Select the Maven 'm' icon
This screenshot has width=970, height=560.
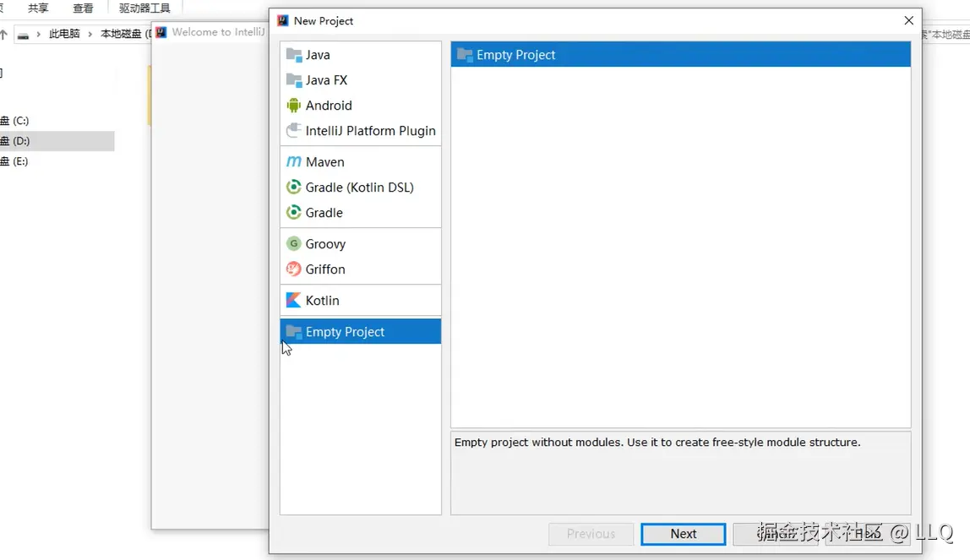[x=294, y=162]
